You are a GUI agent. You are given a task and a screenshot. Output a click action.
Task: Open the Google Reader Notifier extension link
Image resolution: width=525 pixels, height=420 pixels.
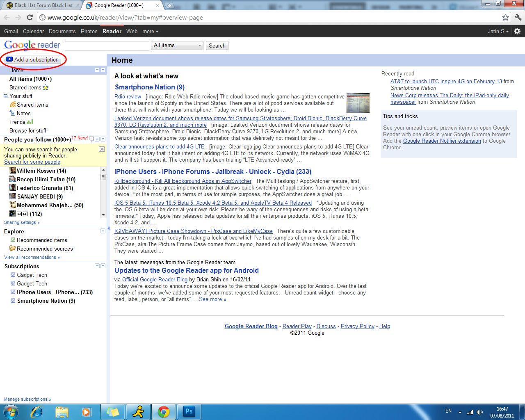(442, 141)
